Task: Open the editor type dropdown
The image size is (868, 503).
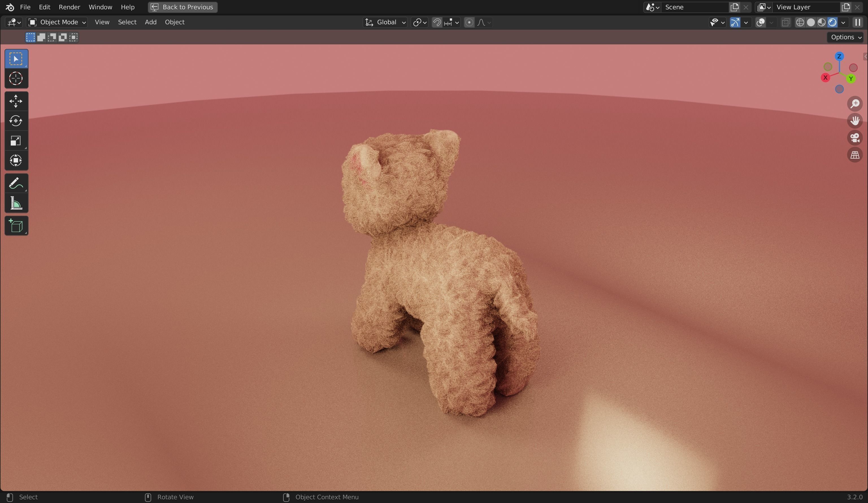Action: coord(14,22)
